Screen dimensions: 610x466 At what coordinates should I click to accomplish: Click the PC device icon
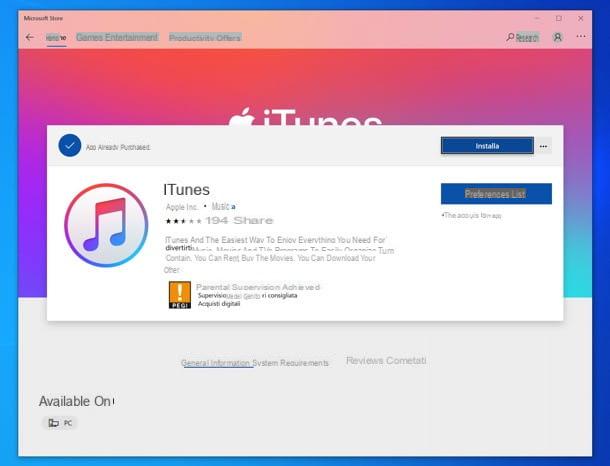click(x=54, y=423)
